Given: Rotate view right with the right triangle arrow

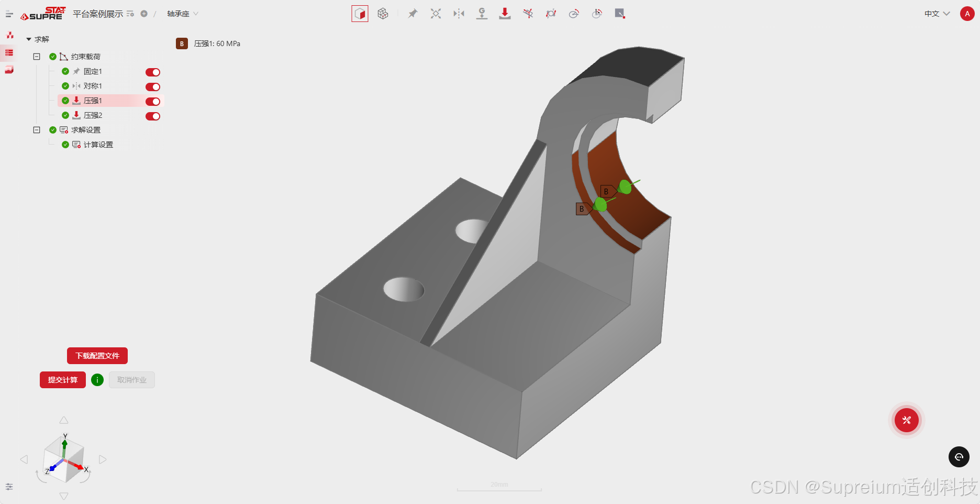Looking at the screenshot, I should click(x=103, y=459).
